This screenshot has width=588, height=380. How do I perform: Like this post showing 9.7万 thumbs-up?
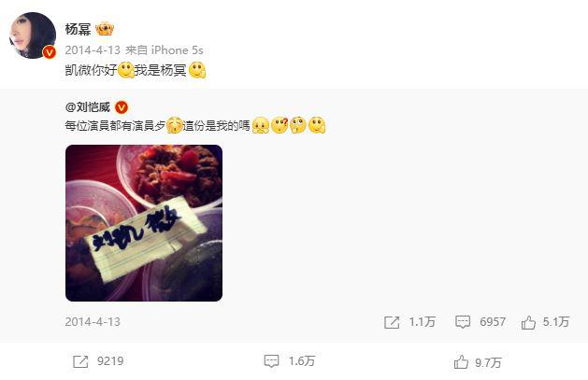point(461,362)
